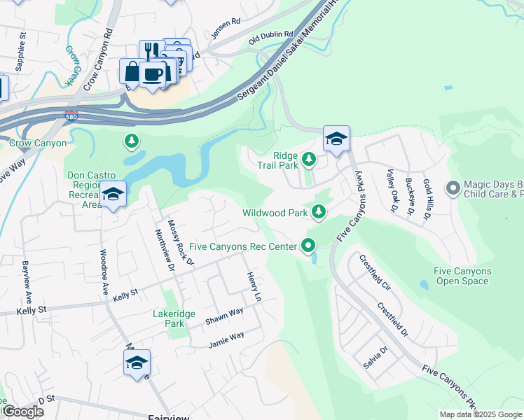Select the Five Canyons Rec Center label
The height and width of the screenshot is (420, 524).
click(243, 246)
